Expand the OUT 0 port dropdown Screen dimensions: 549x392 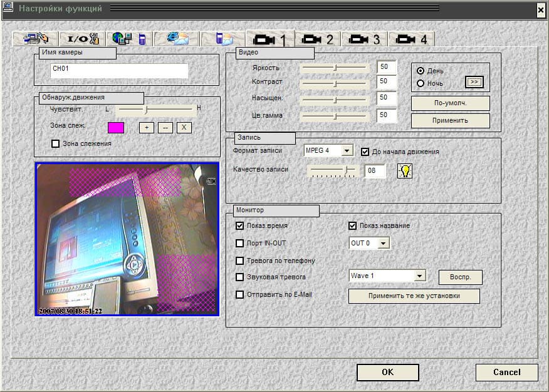(384, 243)
